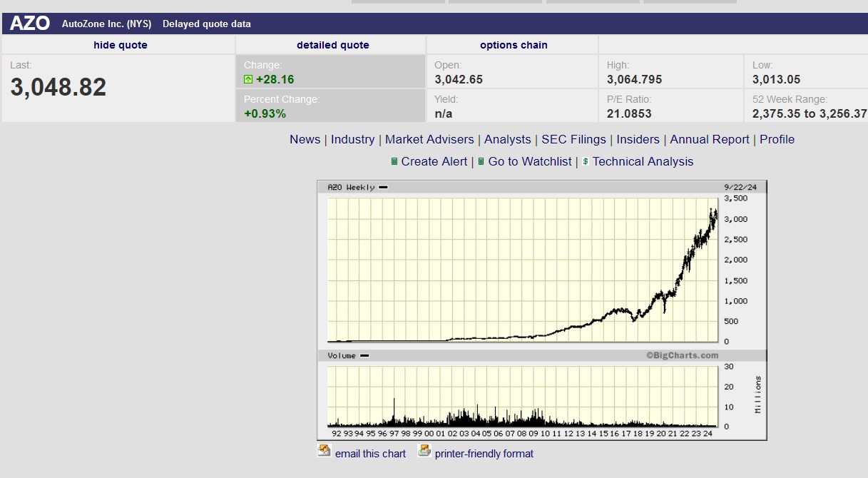
Task: Open the Insiders link
Action: click(x=638, y=139)
